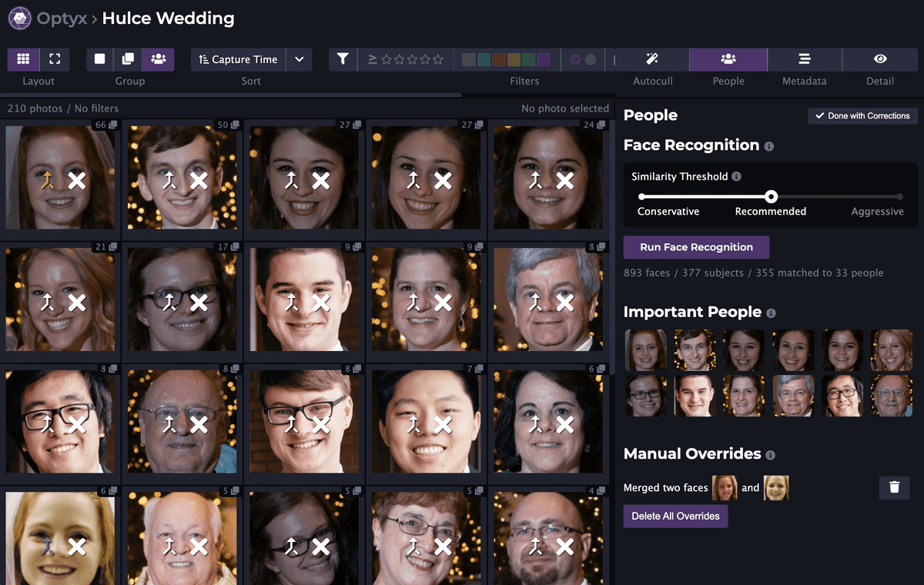Remove the 50-photo face with X
Image resolution: width=924 pixels, height=585 pixels.
point(199,181)
